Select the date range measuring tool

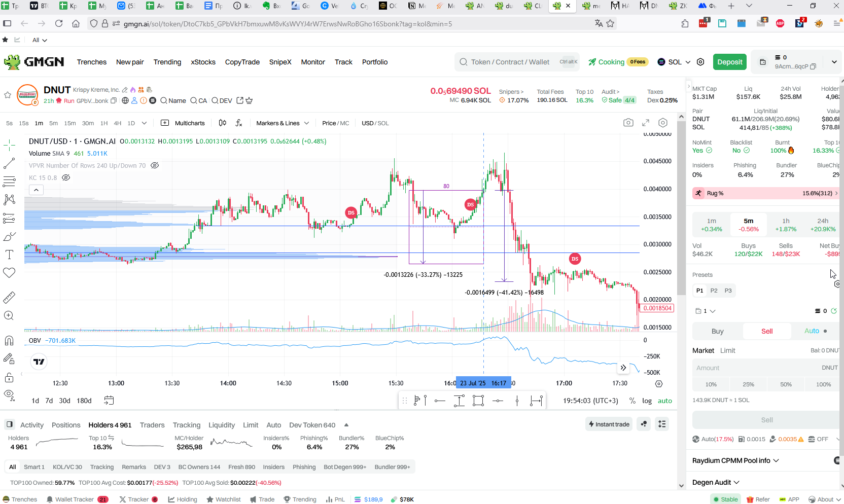(536, 401)
